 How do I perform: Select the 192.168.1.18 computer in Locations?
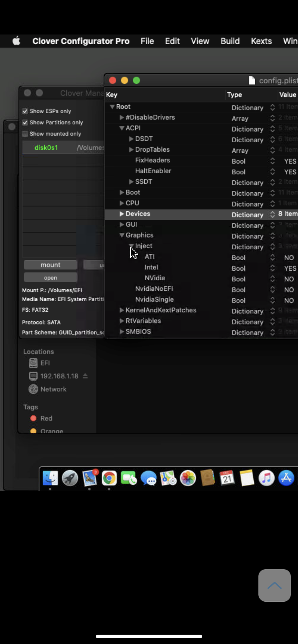click(59, 376)
